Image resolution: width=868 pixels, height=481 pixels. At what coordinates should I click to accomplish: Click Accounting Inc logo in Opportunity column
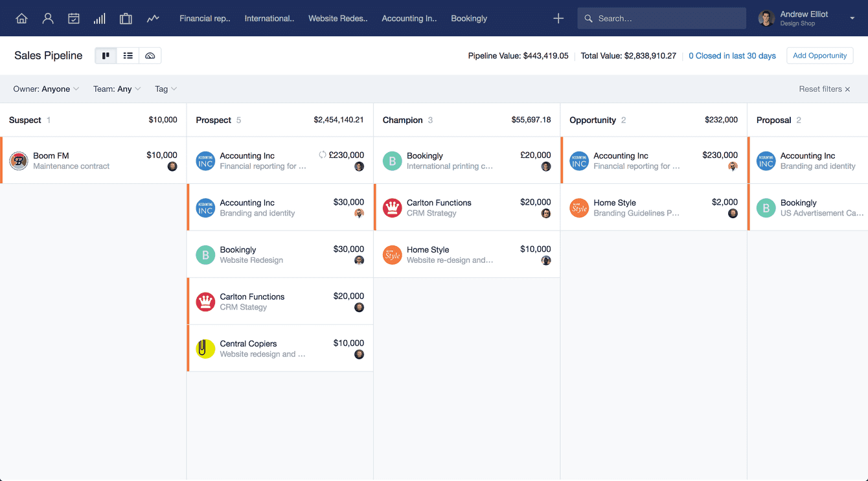pos(579,161)
